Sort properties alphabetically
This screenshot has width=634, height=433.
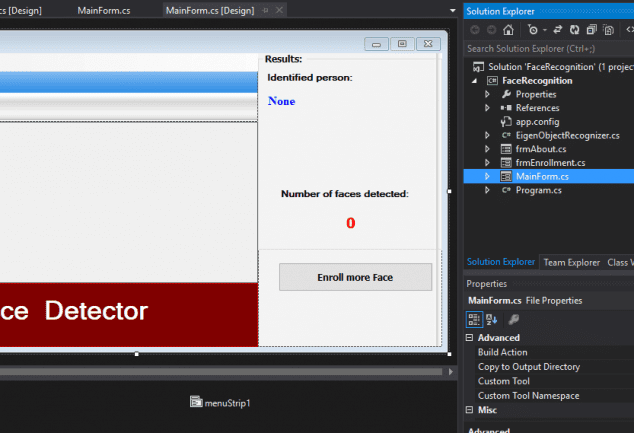pos(492,319)
